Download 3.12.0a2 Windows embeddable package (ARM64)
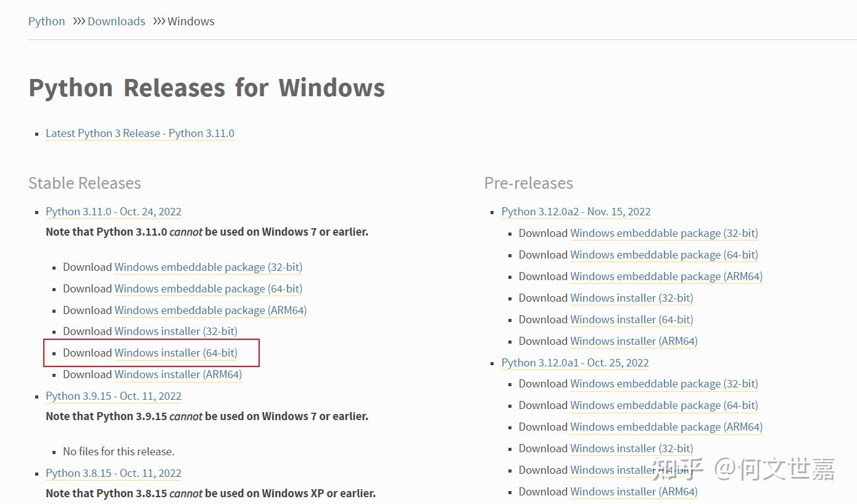The width and height of the screenshot is (857, 504). point(666,276)
